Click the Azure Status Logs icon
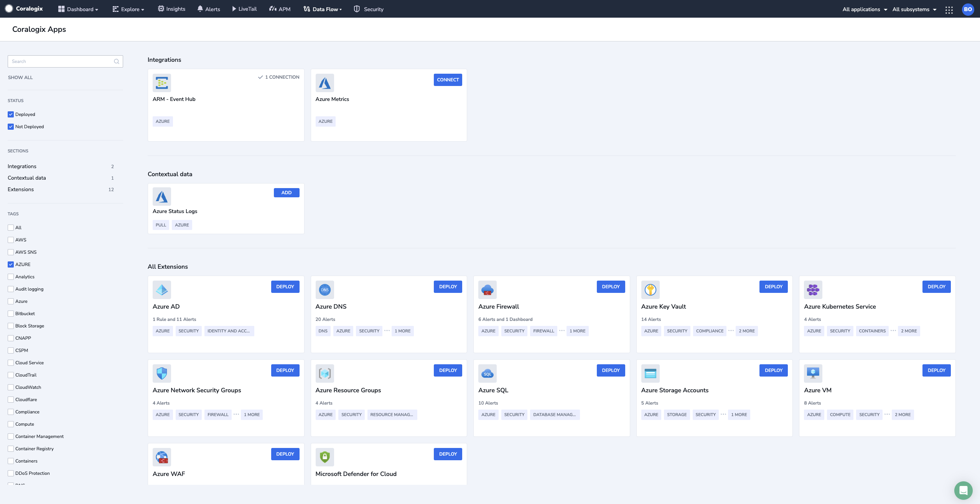 coord(162,197)
